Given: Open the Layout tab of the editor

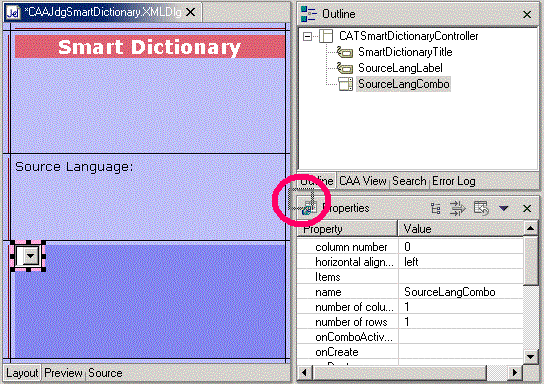Looking at the screenshot, I should click(x=22, y=373).
